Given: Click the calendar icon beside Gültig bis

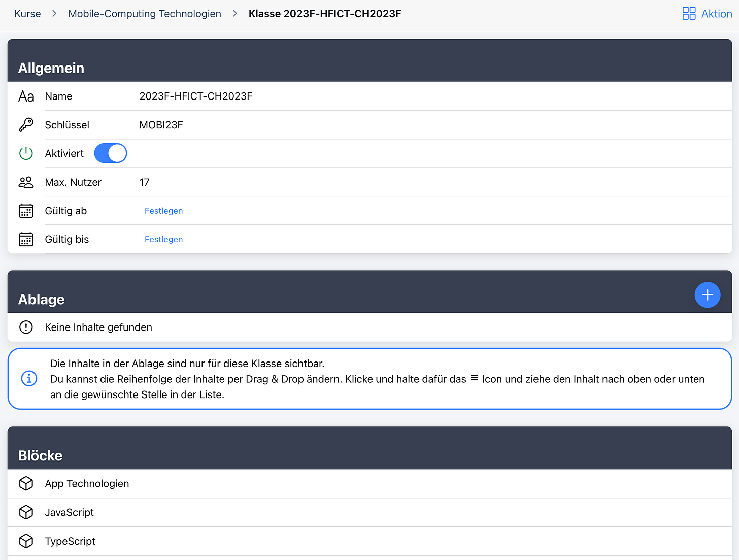Looking at the screenshot, I should click(x=26, y=239).
